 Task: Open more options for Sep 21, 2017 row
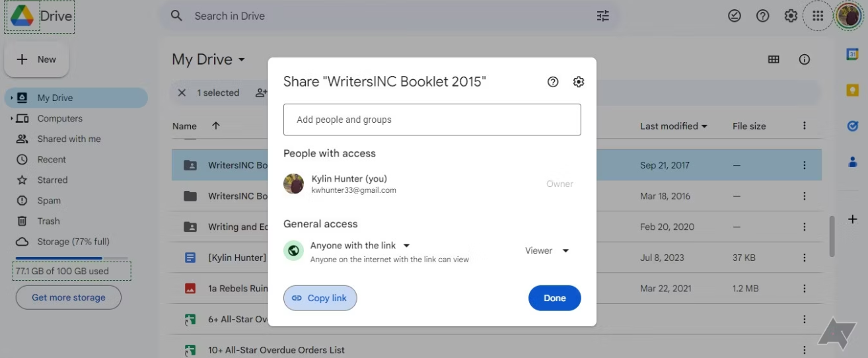click(805, 165)
